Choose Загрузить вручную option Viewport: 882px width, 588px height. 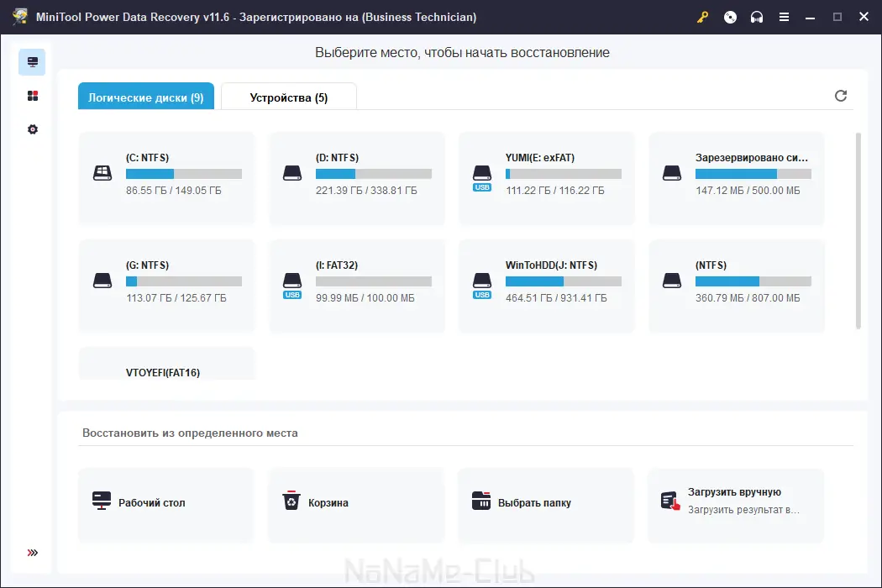736,505
